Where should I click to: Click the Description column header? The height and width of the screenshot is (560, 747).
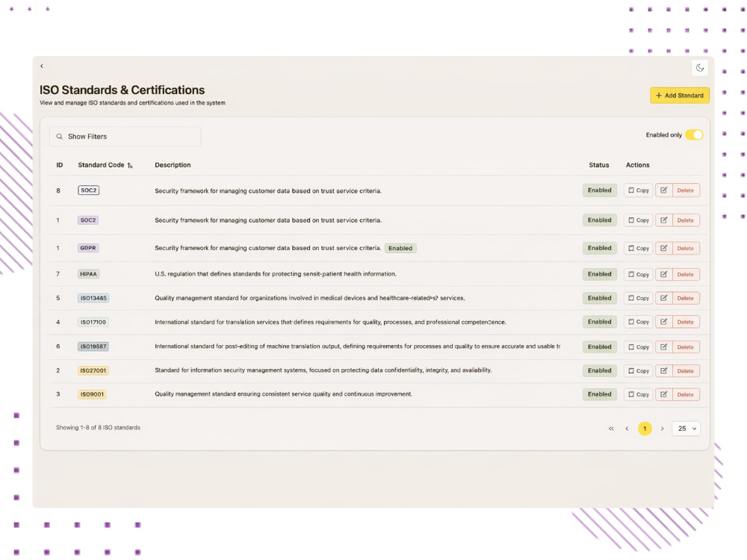click(173, 165)
